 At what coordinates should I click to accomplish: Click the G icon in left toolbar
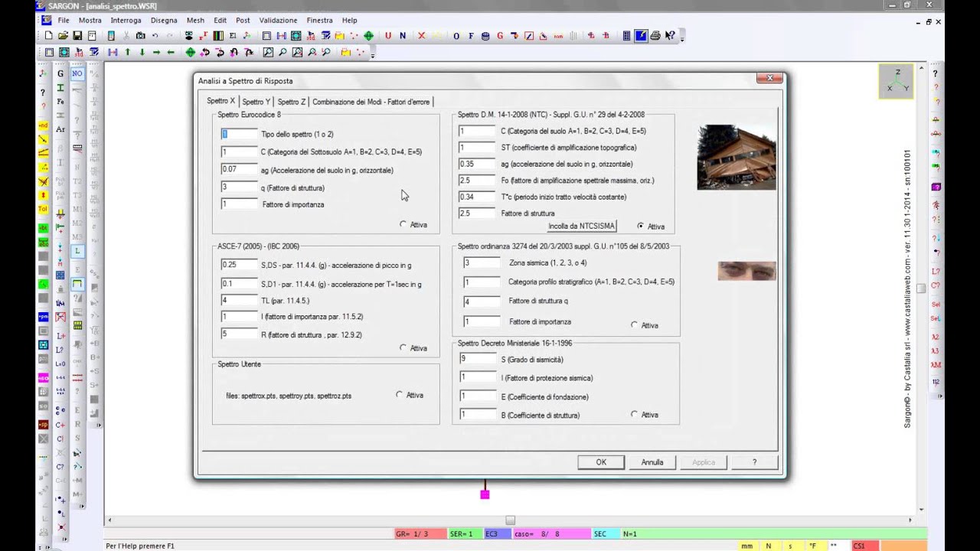point(60,74)
